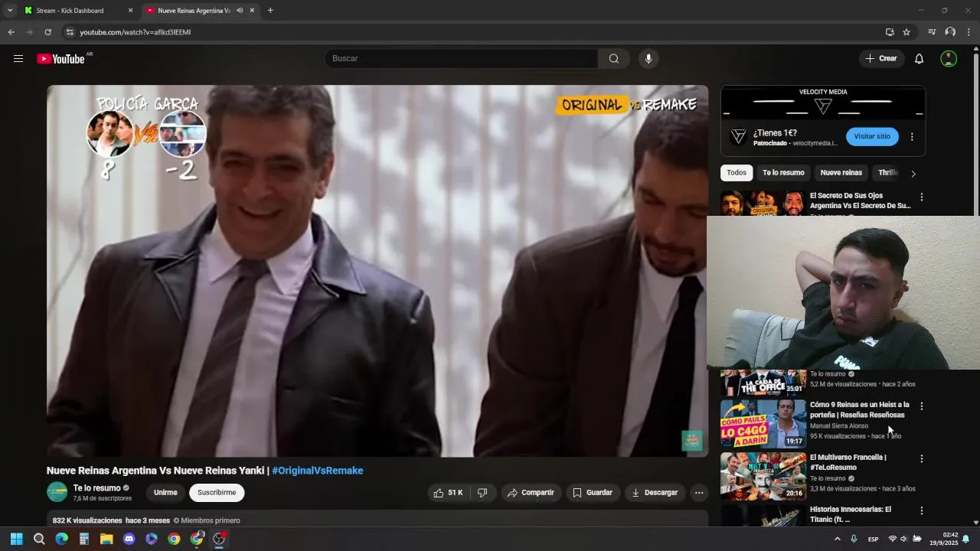Open menu for El Secreto De Sus Ojos video

[x=922, y=197]
